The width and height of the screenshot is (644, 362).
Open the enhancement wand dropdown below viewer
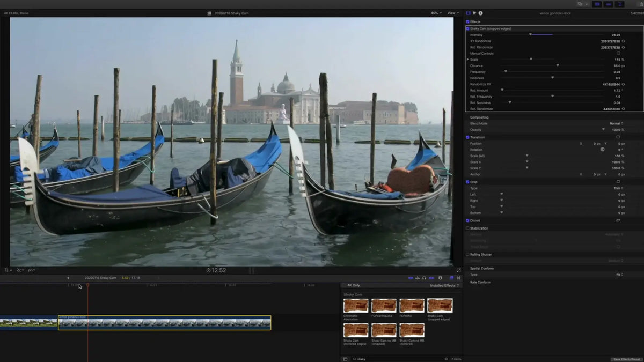pyautogui.click(x=20, y=270)
